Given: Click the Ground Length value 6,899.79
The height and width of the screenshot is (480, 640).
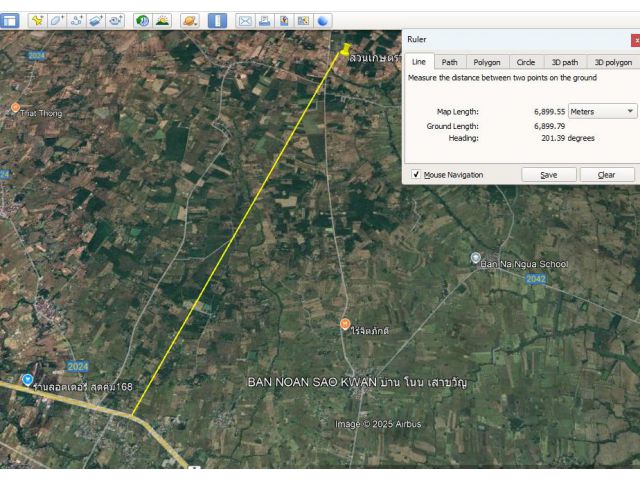Looking at the screenshot, I should pyautogui.click(x=549, y=126).
